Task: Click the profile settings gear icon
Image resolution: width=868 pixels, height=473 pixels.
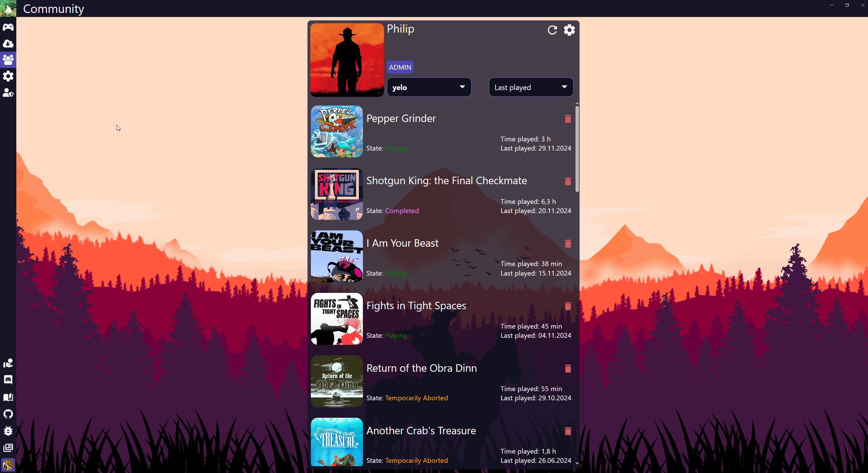Action: (x=569, y=30)
